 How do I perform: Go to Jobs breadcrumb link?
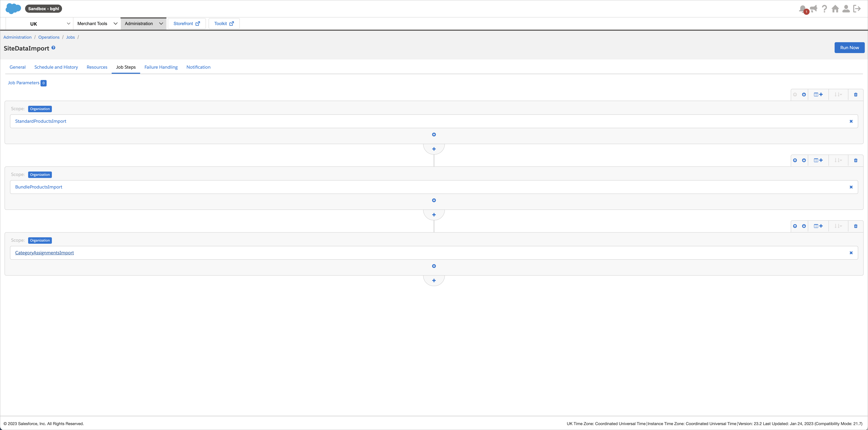[70, 37]
